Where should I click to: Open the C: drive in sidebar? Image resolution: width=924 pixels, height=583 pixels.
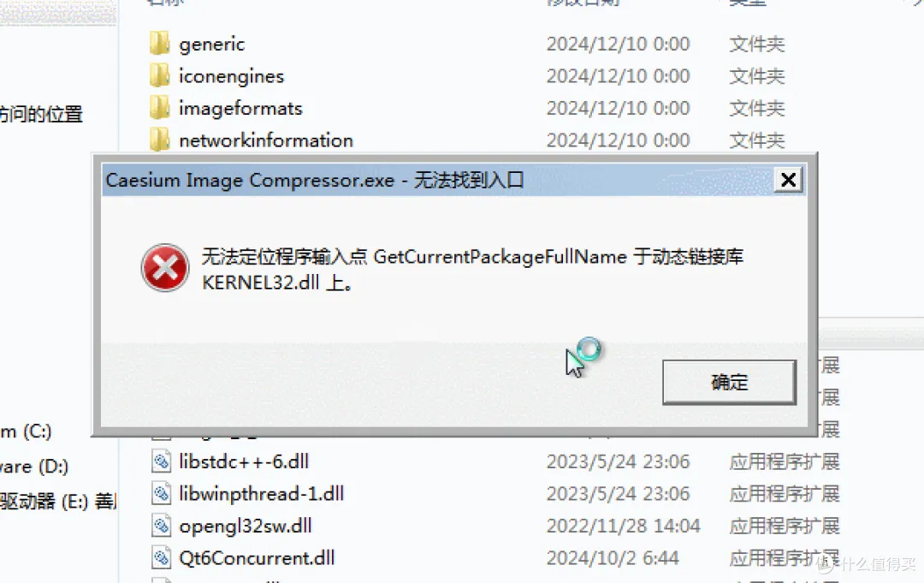pos(26,431)
